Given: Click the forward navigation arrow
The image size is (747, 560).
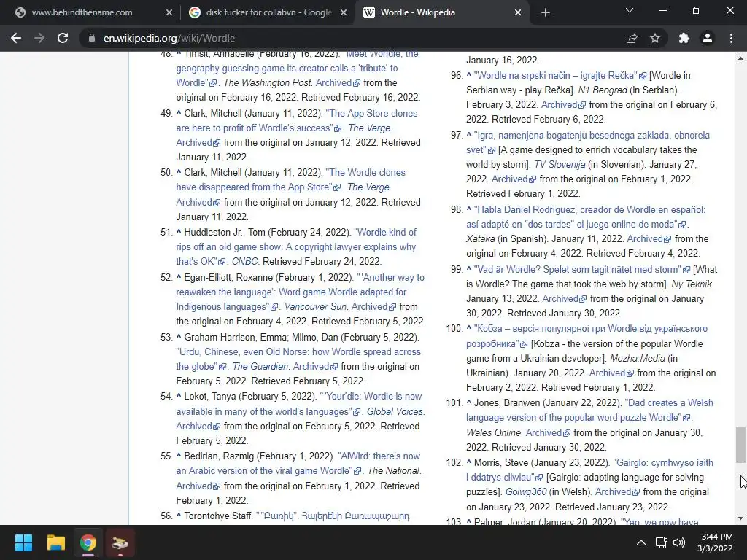Looking at the screenshot, I should 39,38.
